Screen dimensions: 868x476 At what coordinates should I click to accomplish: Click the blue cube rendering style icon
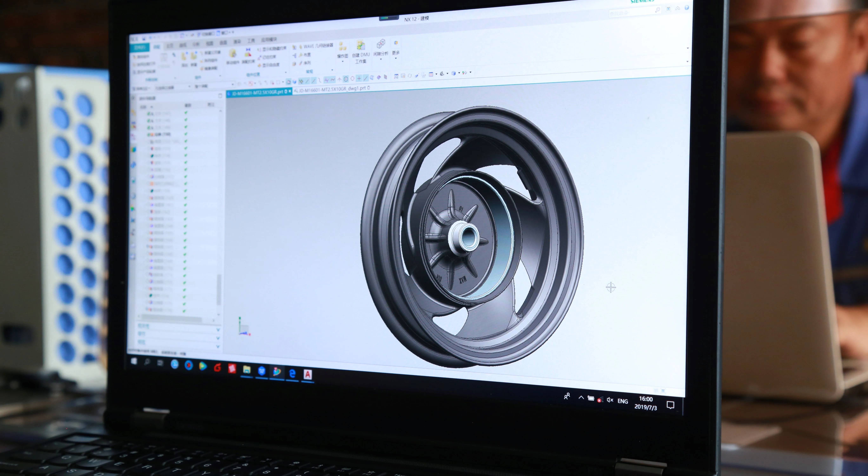click(454, 73)
